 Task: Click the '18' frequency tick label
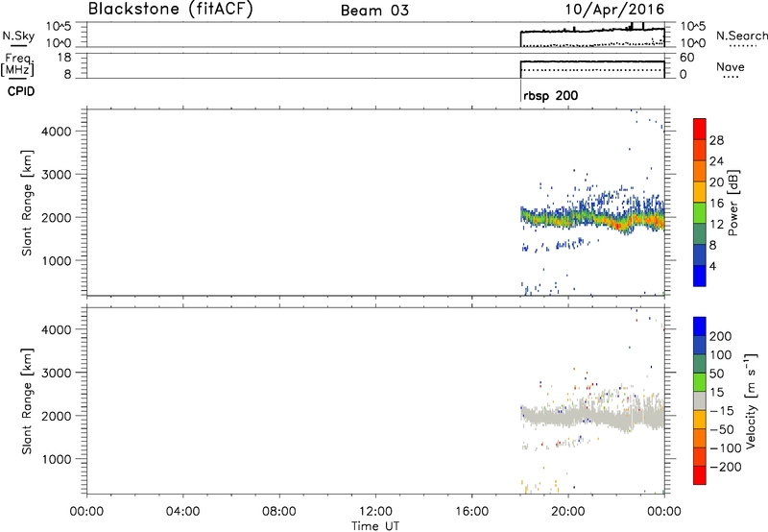pyautogui.click(x=63, y=58)
